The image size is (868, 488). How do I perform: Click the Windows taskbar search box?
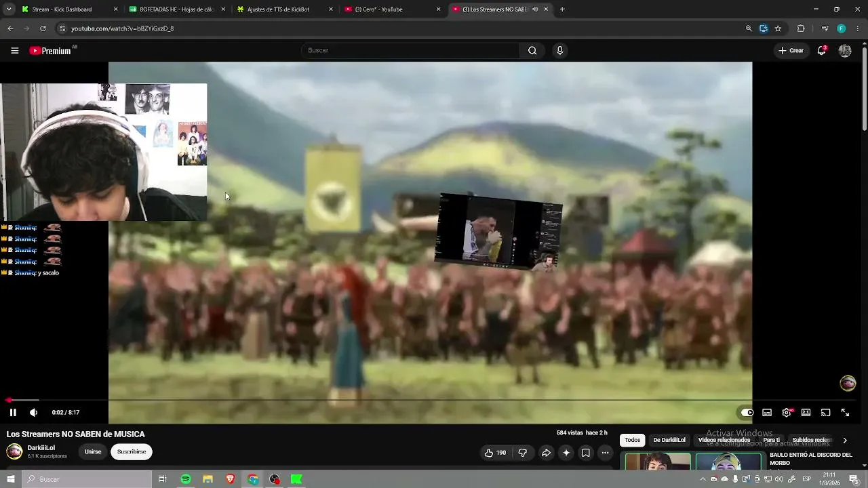87,479
